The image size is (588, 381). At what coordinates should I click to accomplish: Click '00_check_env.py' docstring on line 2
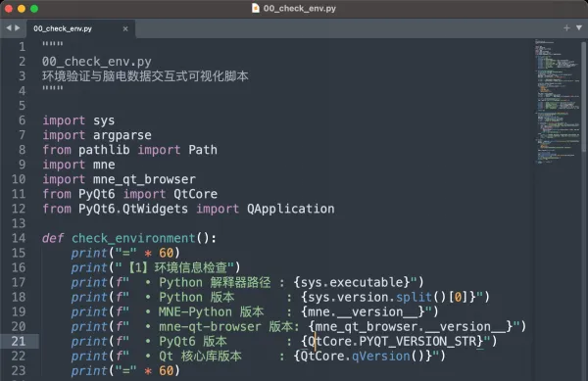[97, 62]
